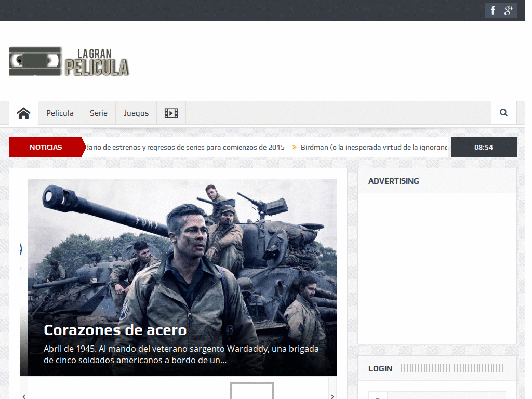
Task: Read the Abril de 1945 description text
Action: click(x=181, y=354)
